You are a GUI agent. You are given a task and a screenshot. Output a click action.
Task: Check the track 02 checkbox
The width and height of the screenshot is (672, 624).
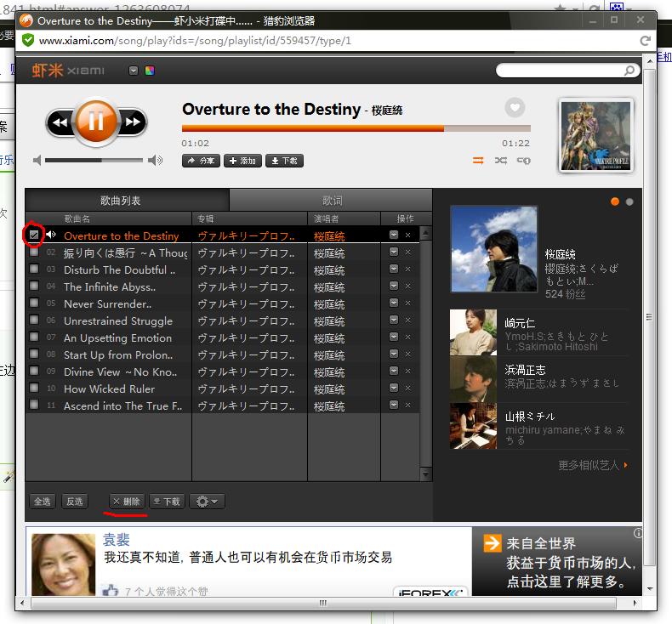tap(34, 252)
